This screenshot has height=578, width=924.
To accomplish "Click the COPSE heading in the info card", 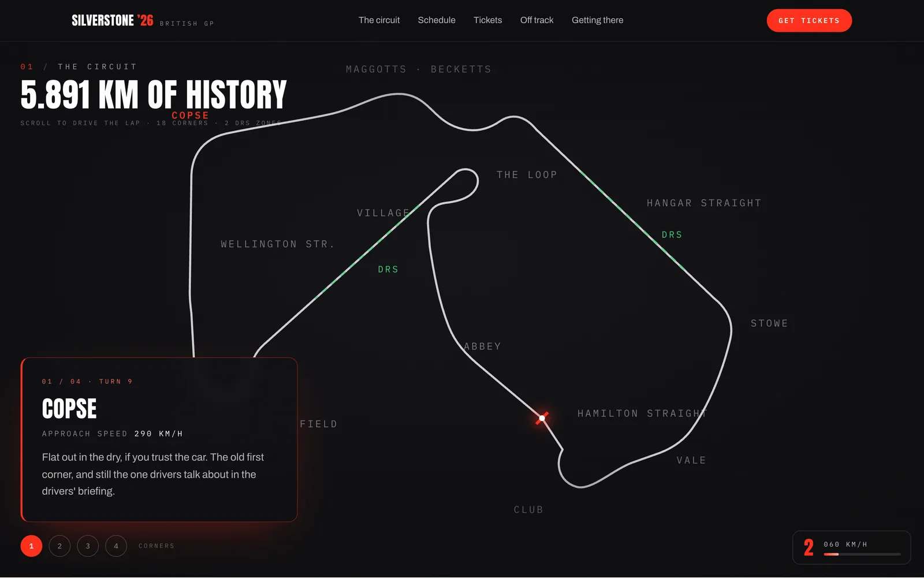I will [69, 409].
